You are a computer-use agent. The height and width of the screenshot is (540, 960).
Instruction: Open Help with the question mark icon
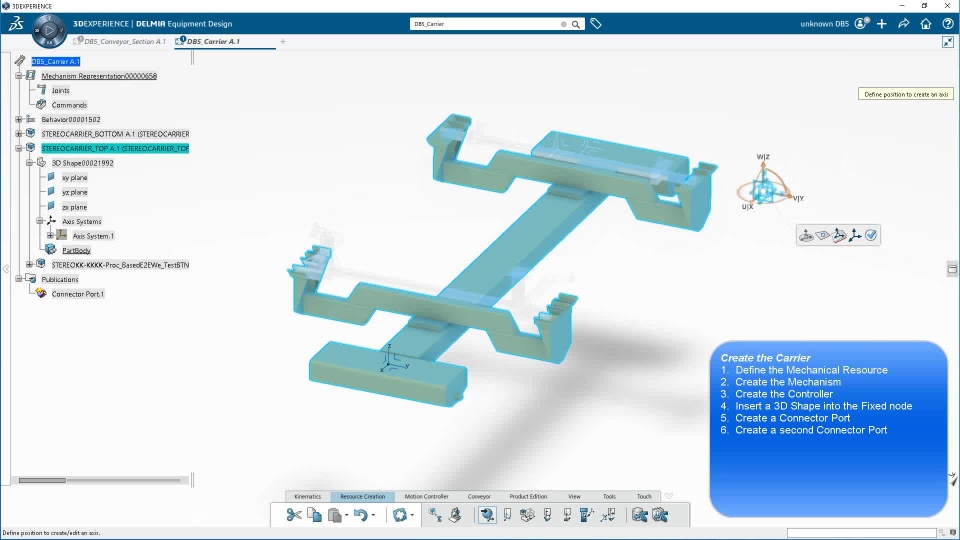point(948,24)
